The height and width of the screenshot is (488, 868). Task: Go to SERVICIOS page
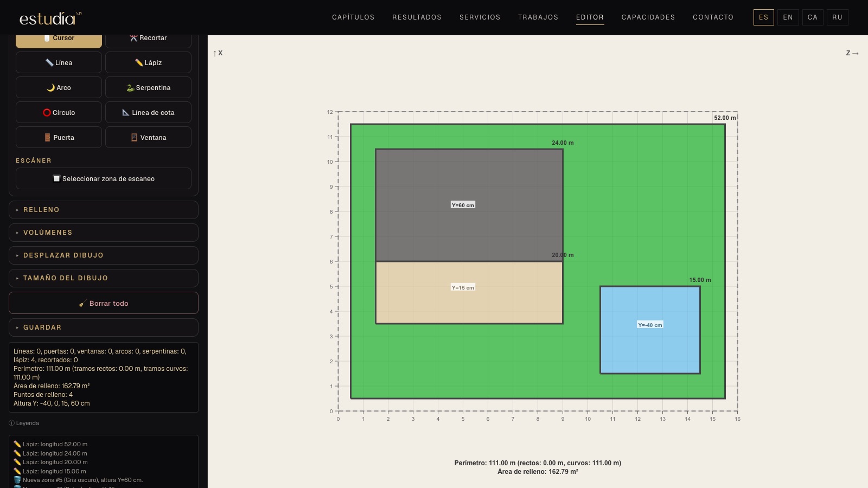click(x=480, y=17)
